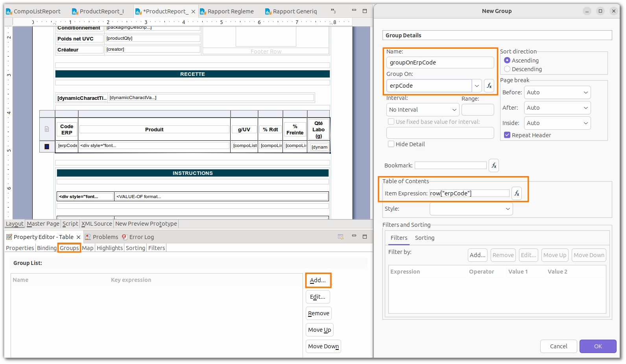This screenshot has height=364, width=626.
Task: Minimize the report editor pane
Action: pos(354,11)
